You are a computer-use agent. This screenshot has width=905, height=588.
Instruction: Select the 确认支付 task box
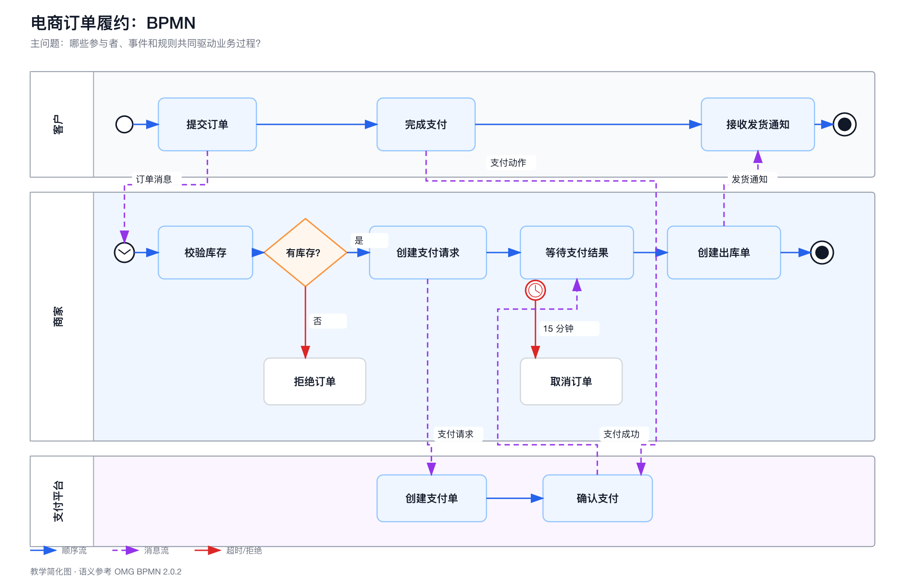click(x=598, y=498)
